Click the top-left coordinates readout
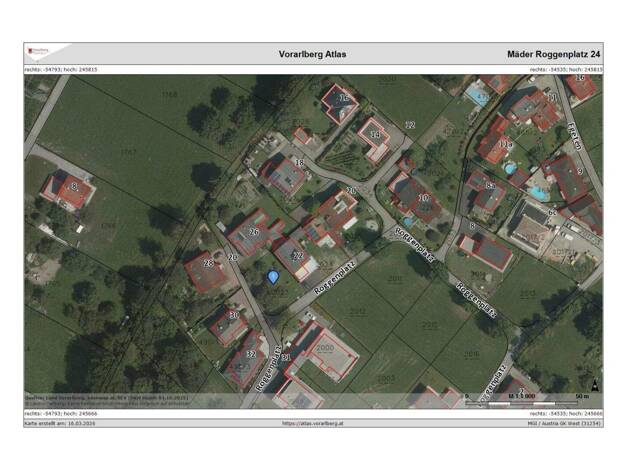This screenshot has width=626, height=470. pos(61,70)
